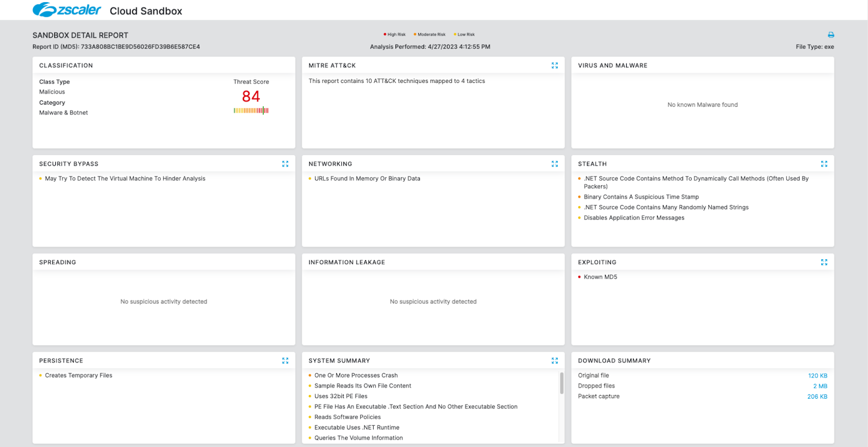Image resolution: width=868 pixels, height=447 pixels.
Task: Click the threat score gauge bar
Action: click(x=251, y=111)
